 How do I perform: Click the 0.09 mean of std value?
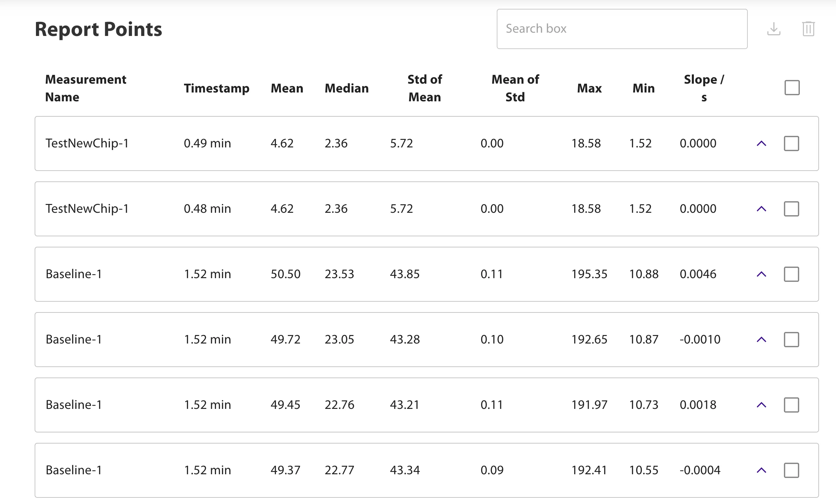(492, 470)
